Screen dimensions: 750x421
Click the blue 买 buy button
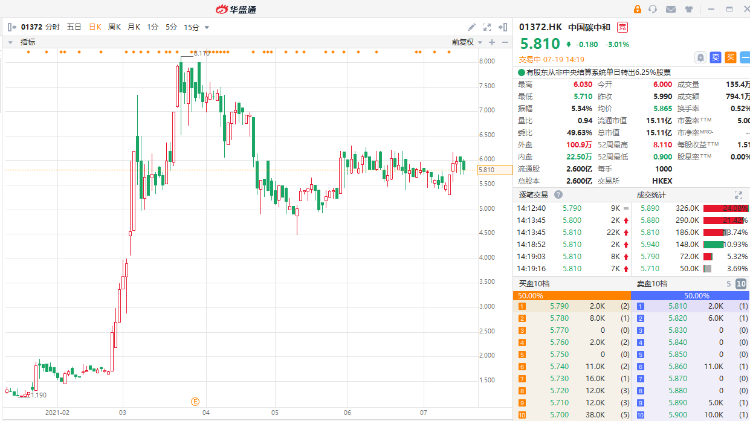pyautogui.click(x=716, y=57)
